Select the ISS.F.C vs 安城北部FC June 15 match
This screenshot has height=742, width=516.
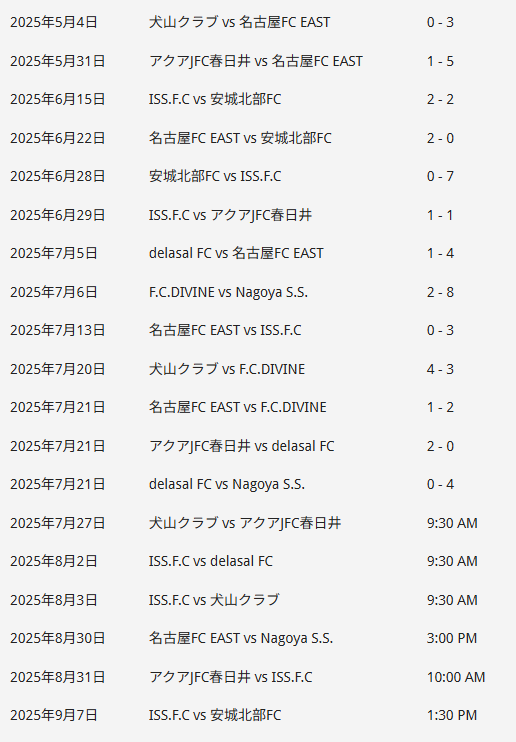pyautogui.click(x=215, y=99)
